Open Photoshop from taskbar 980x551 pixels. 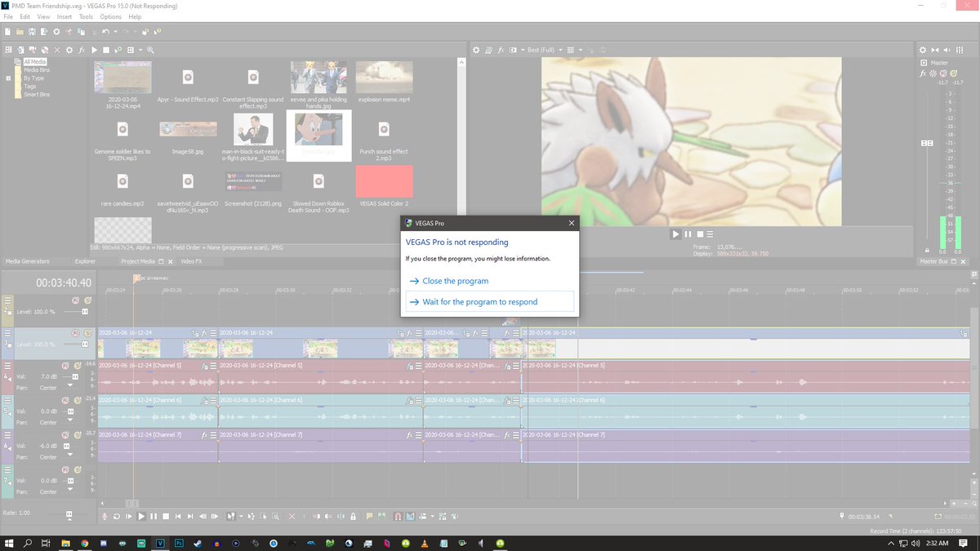point(179,543)
